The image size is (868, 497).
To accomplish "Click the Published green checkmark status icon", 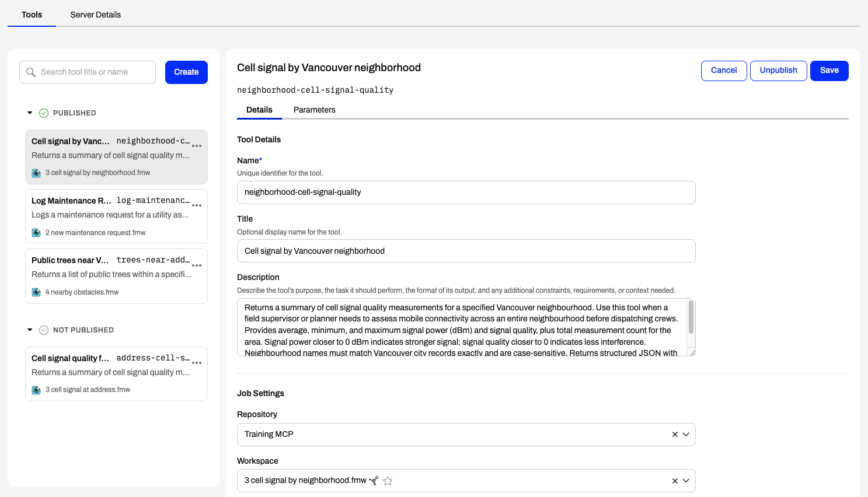I will [x=44, y=113].
